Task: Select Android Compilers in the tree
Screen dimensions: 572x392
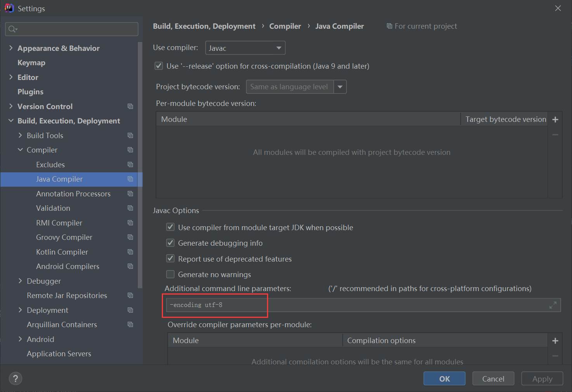Action: click(68, 266)
